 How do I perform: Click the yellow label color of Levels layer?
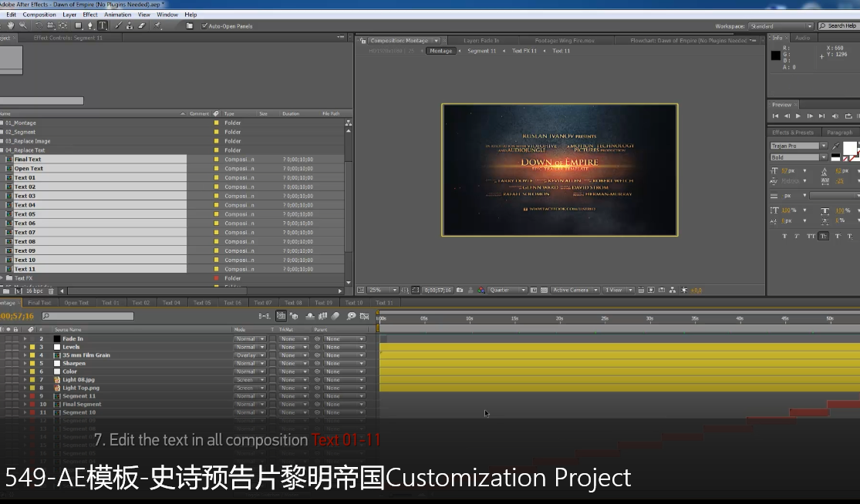(x=32, y=347)
